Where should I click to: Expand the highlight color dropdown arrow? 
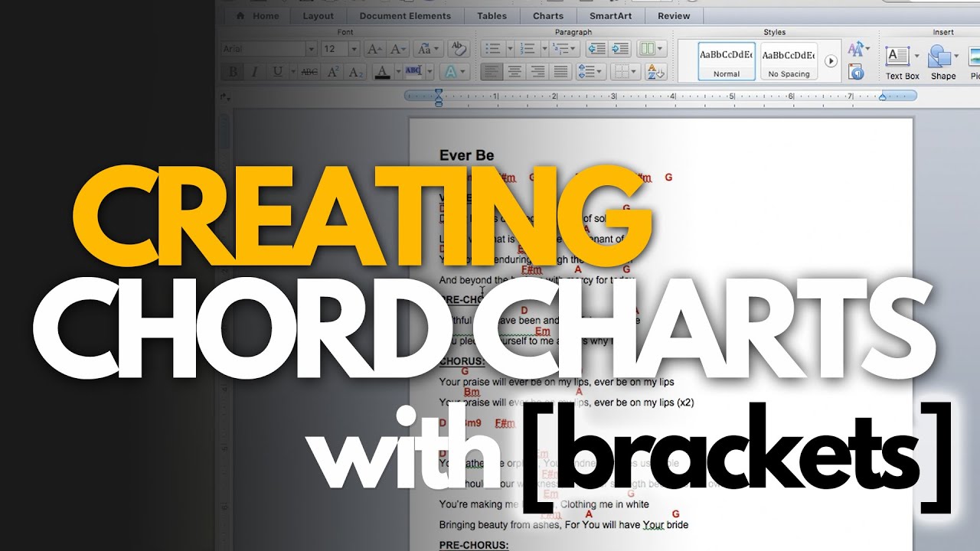430,72
